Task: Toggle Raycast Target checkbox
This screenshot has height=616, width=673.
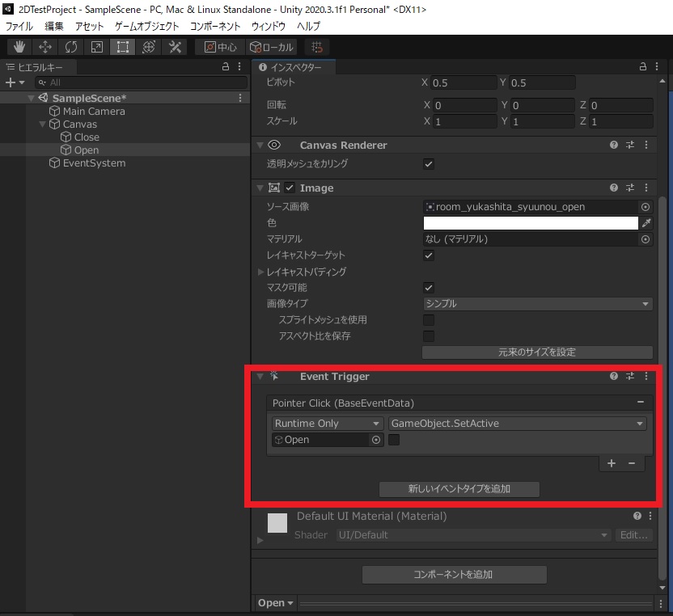Action: click(429, 255)
